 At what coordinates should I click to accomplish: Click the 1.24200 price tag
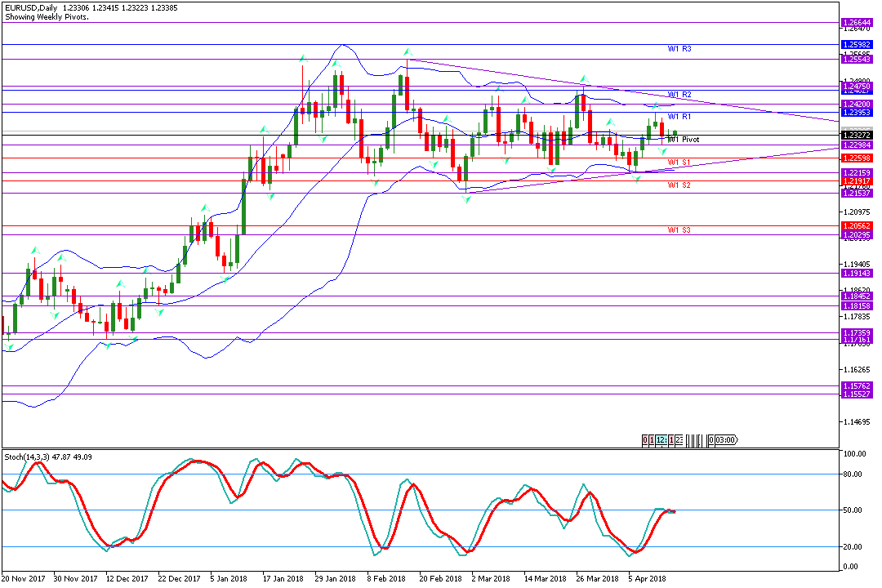[857, 104]
